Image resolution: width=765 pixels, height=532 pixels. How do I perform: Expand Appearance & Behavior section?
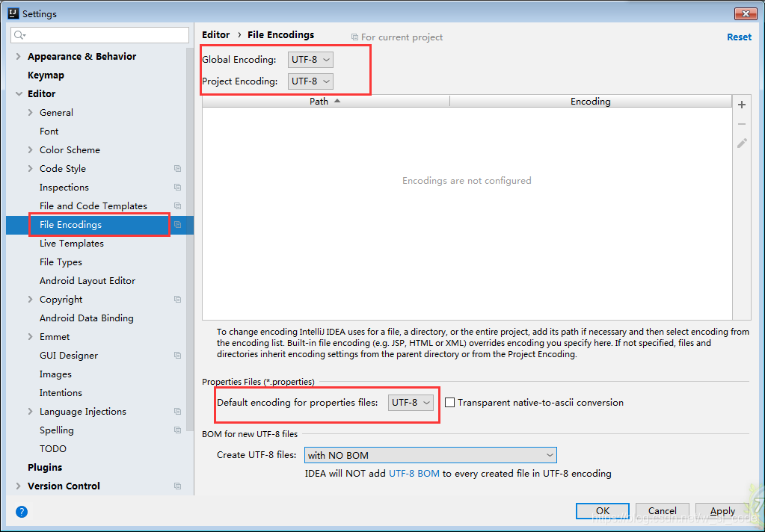19,57
